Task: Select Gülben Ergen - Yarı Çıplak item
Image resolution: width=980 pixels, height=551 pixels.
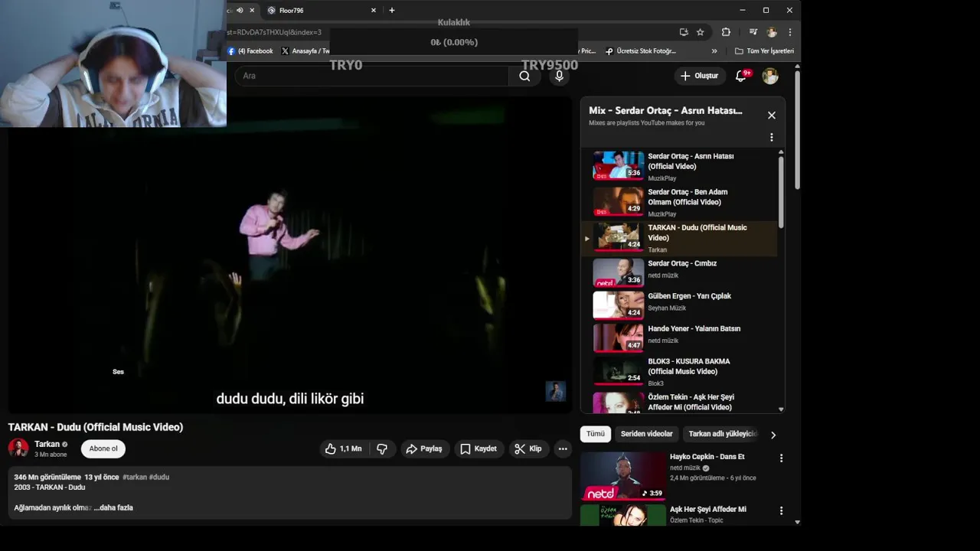Action: 680,305
